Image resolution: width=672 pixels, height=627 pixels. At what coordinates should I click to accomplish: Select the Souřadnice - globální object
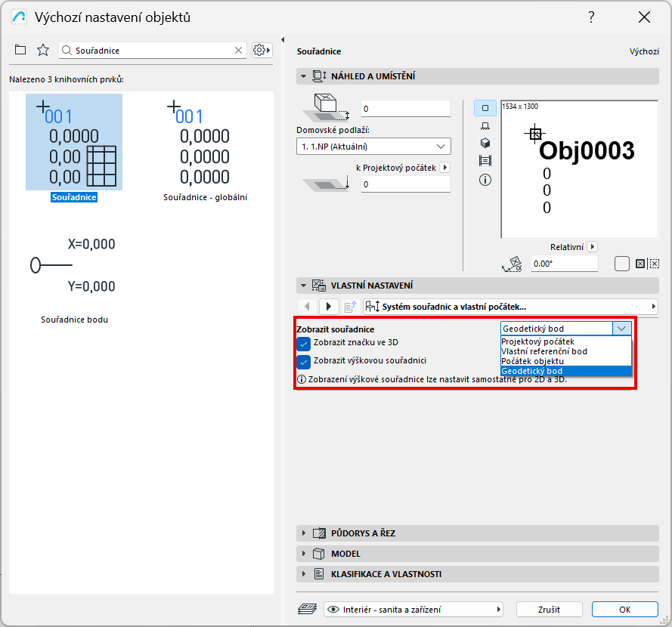[205, 148]
